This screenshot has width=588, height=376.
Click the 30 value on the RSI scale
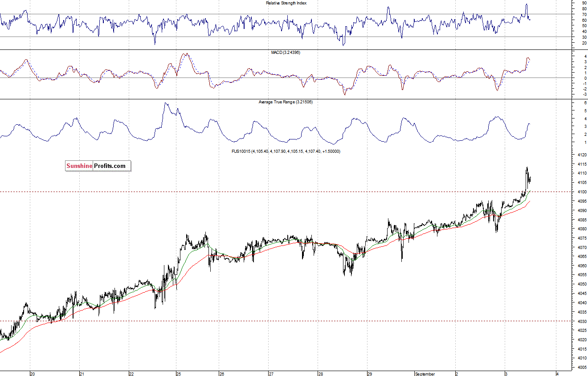pos(584,37)
